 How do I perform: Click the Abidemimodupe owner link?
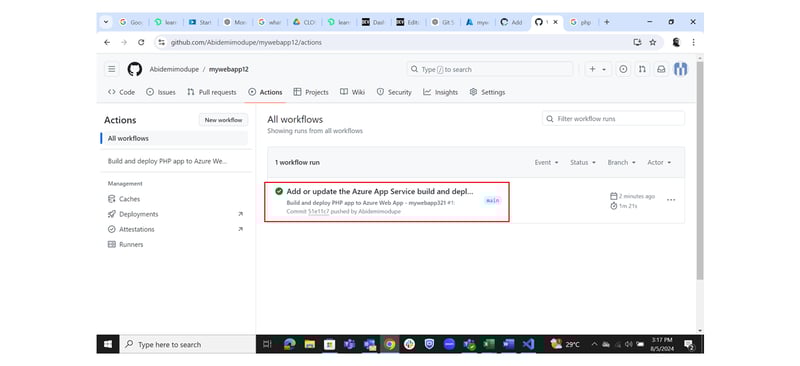[174, 69]
